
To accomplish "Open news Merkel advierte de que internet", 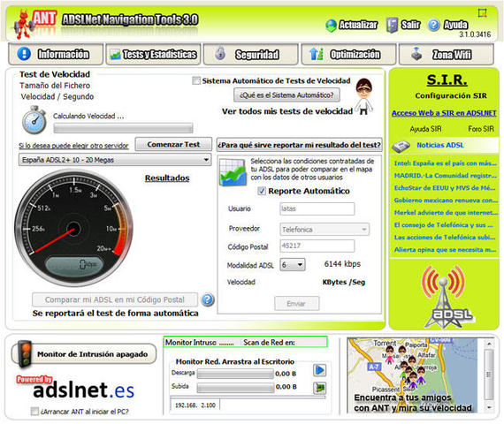I will click(446, 213).
